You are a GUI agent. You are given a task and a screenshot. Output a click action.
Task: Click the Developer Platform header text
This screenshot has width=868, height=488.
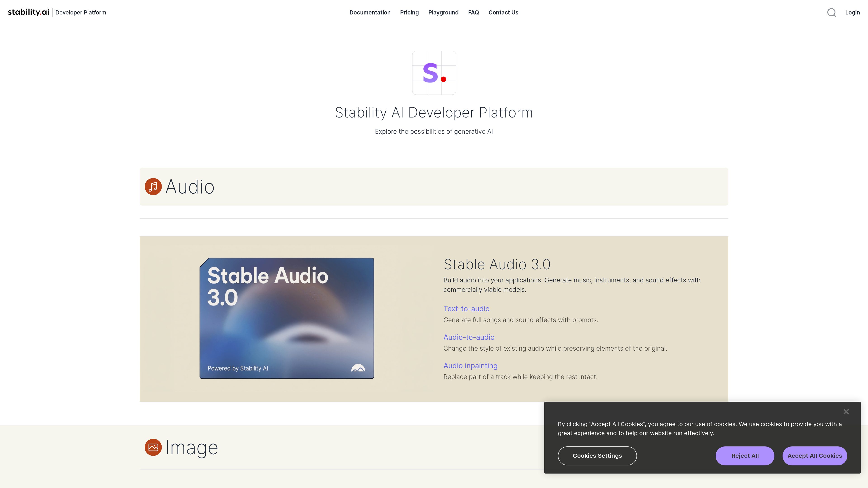(x=80, y=12)
